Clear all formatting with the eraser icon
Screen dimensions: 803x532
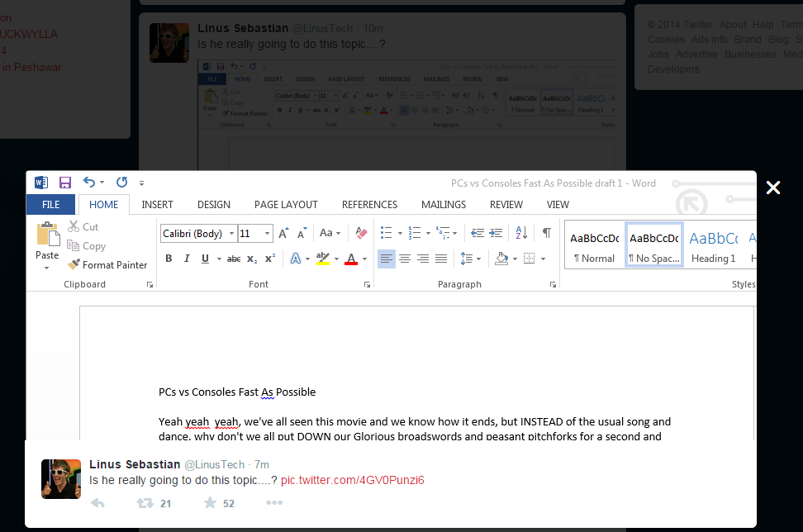[x=361, y=233]
